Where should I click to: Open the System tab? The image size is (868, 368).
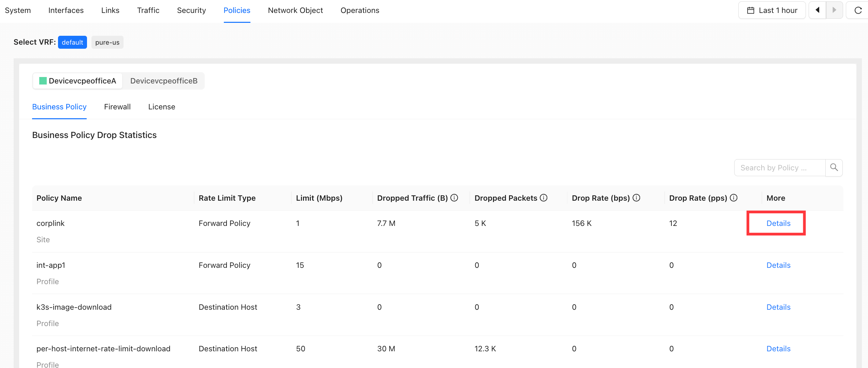pos(18,11)
